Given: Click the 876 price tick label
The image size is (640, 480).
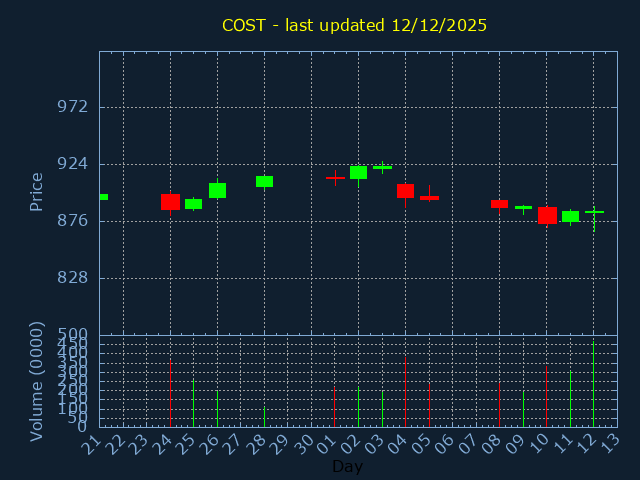Looking at the screenshot, I should click(73, 221).
